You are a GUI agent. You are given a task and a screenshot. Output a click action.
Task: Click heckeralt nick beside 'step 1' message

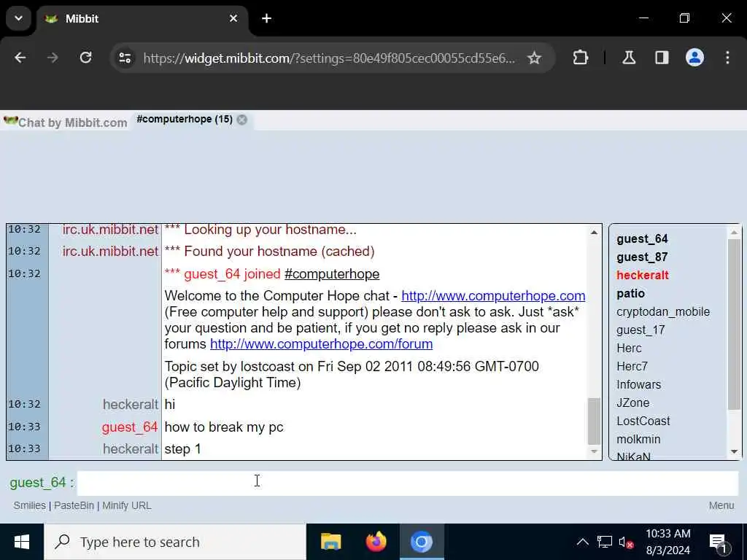point(130,448)
